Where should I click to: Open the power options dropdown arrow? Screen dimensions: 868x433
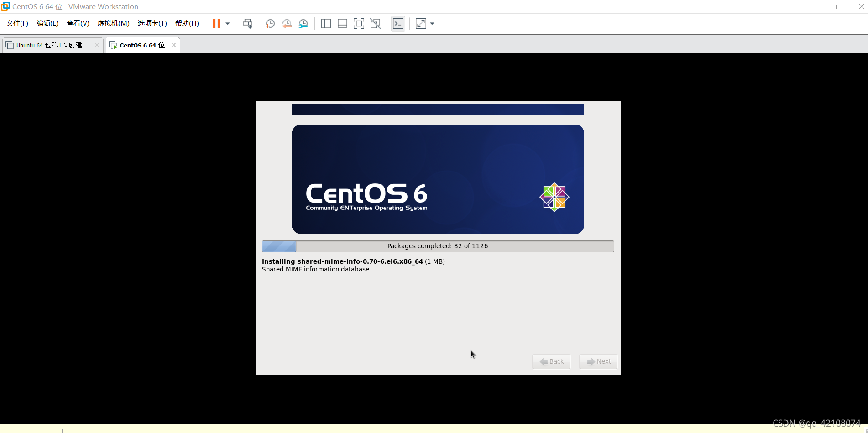click(228, 24)
